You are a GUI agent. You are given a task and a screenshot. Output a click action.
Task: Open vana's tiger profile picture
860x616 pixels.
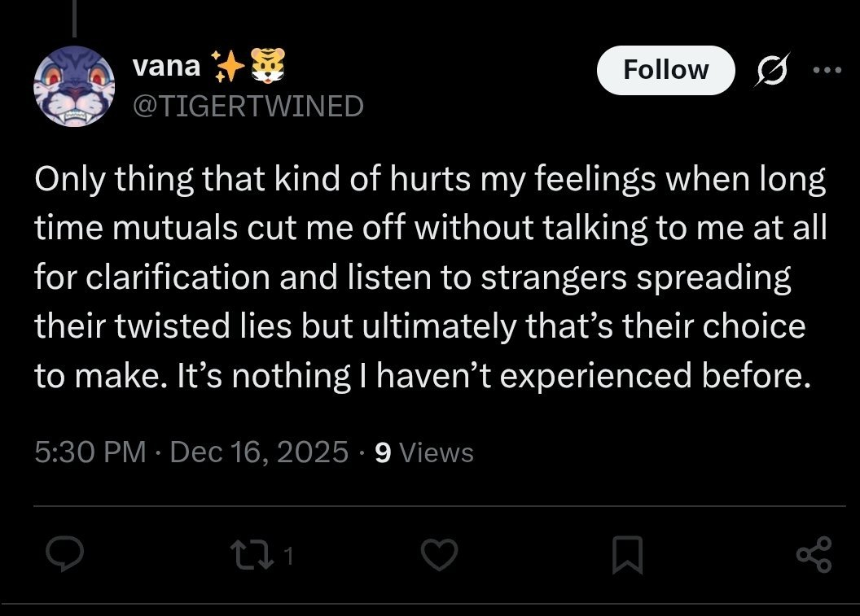[73, 87]
